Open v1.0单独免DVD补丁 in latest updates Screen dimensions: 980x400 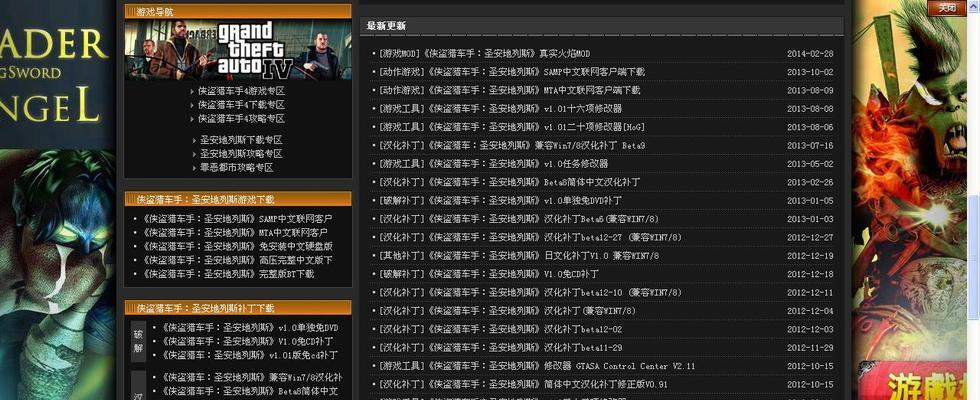point(499,201)
